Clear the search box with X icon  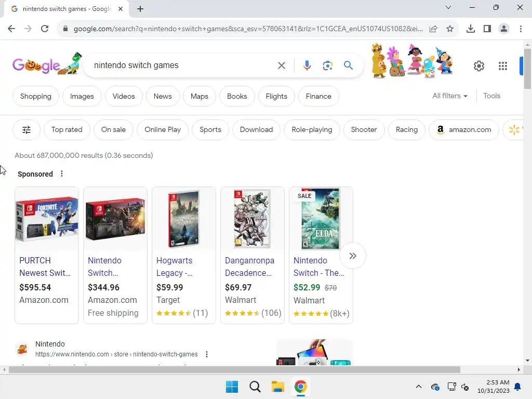click(282, 65)
